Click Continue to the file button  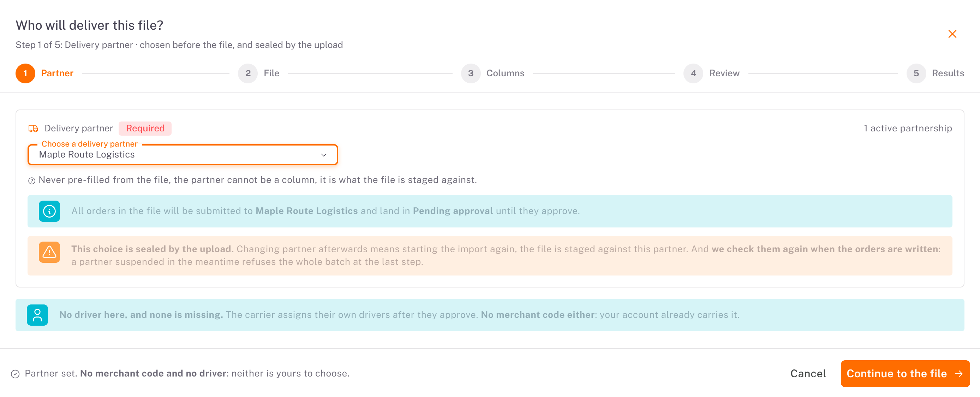point(905,374)
